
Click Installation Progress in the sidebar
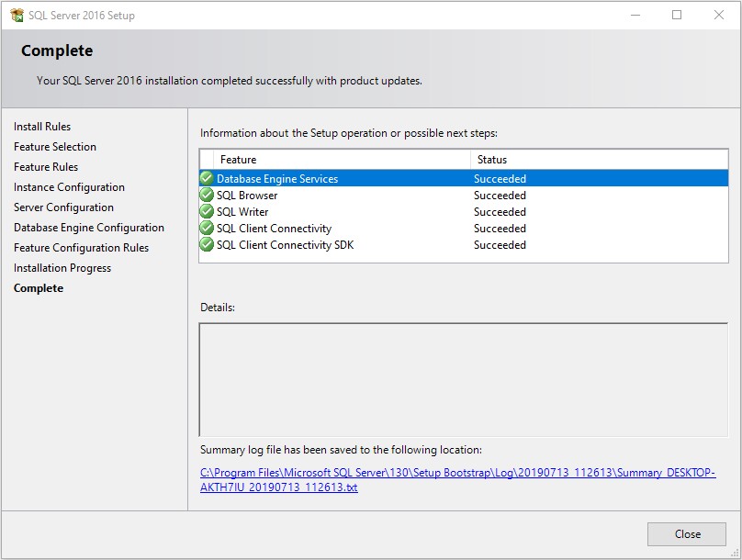coord(62,268)
